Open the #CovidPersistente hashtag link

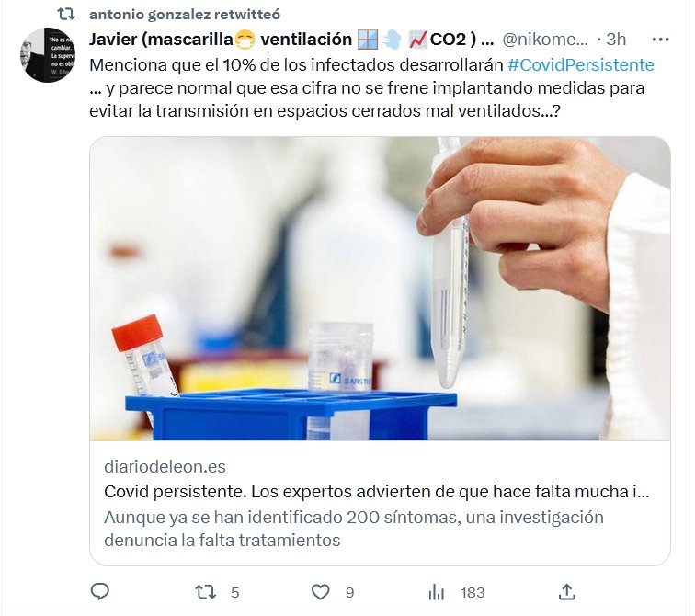click(581, 64)
